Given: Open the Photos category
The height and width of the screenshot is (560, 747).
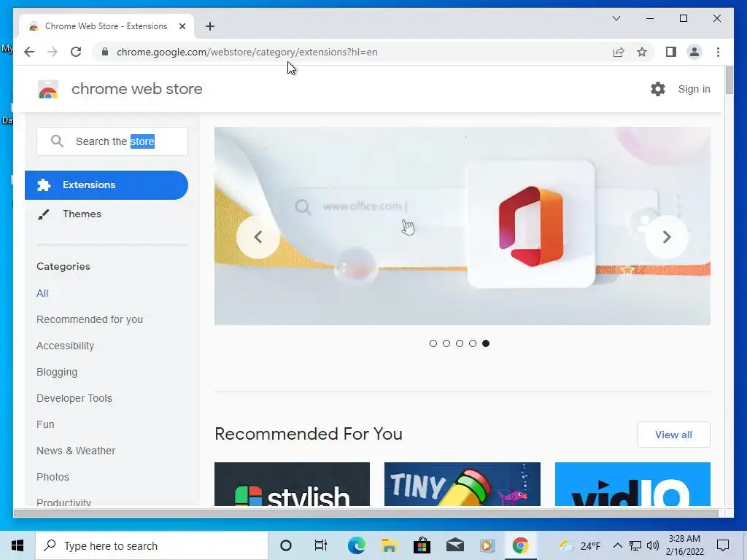Looking at the screenshot, I should 53,477.
